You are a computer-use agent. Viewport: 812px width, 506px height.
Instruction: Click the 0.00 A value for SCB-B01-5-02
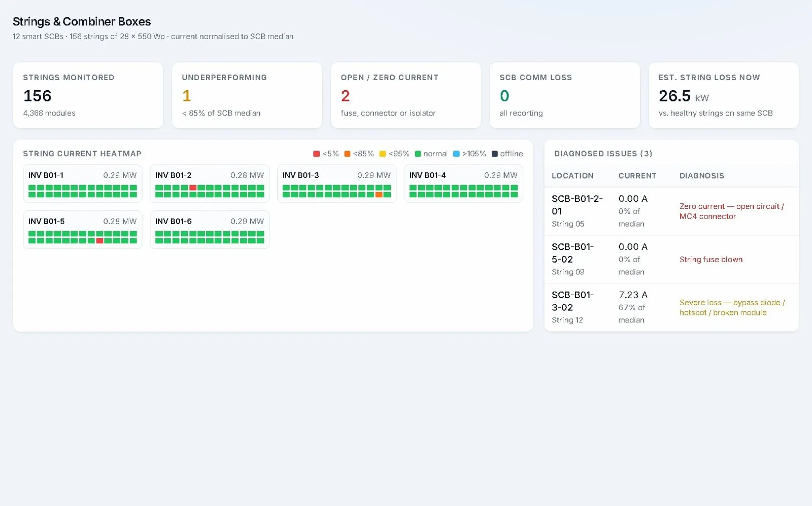coord(633,247)
